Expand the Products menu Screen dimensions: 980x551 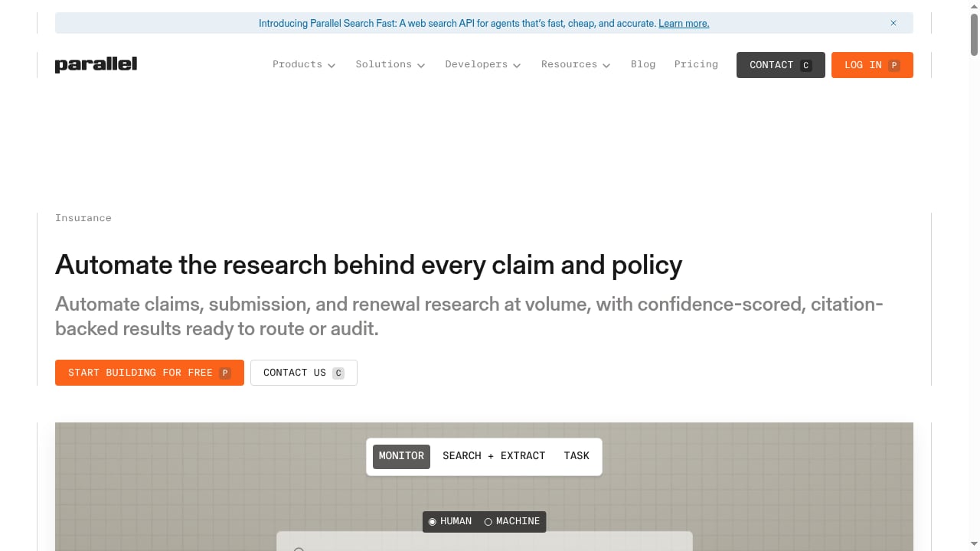click(304, 64)
